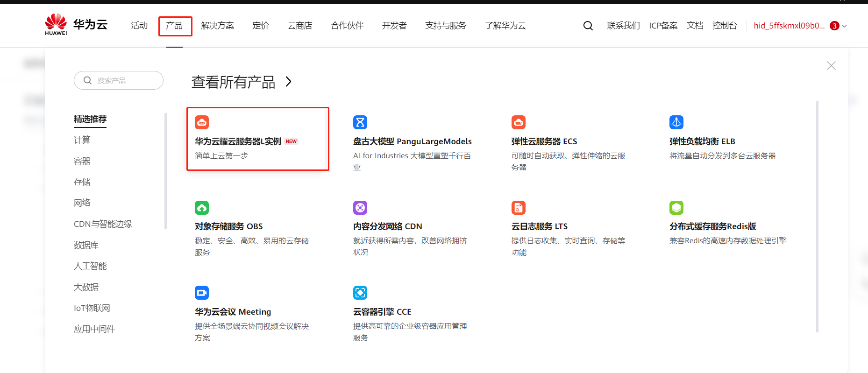Select the 网络 category

82,203
